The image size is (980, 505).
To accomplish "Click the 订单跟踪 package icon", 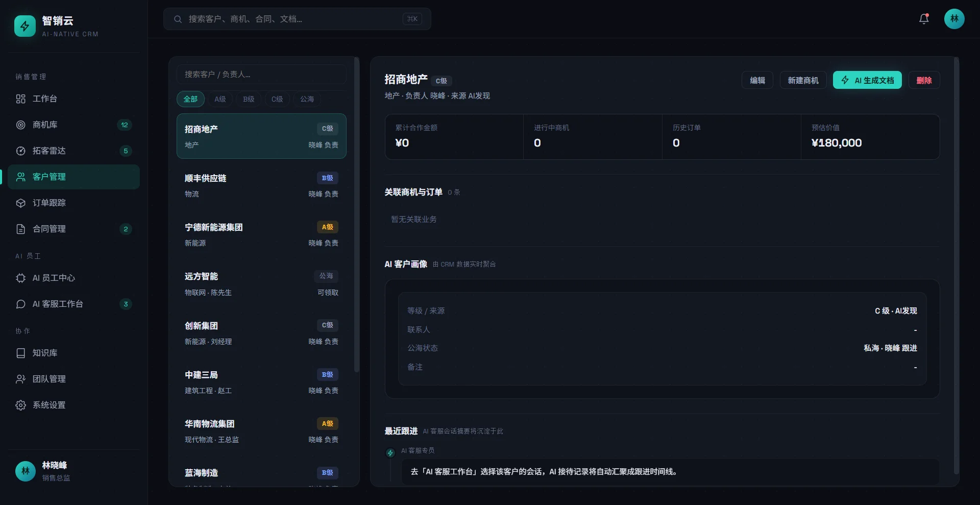I will [x=20, y=203].
